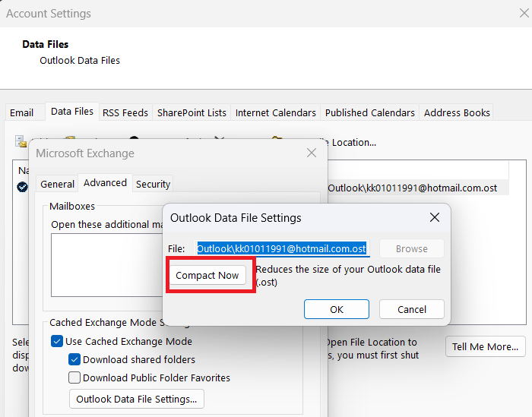
Task: Open the Published Calendars tab
Action: tap(370, 112)
